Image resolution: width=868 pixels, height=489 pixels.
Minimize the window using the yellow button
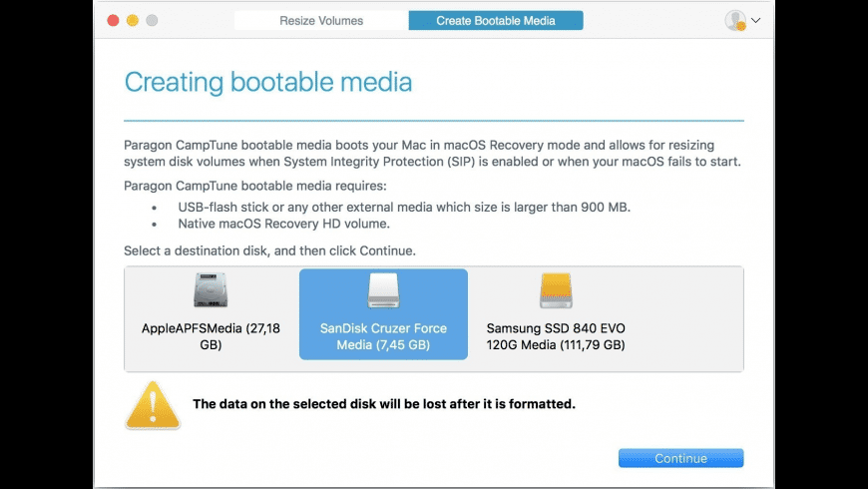coord(133,20)
